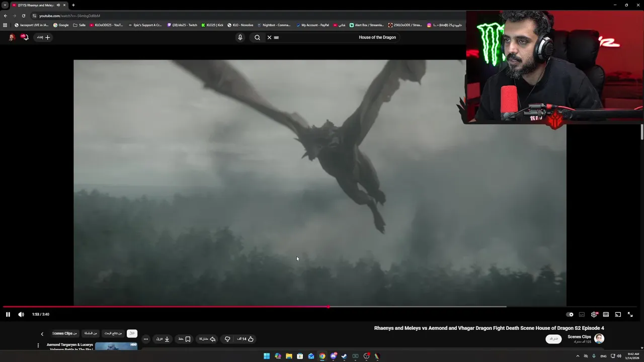The width and height of the screenshot is (644, 362).
Task: Open options menu for Aemond Targaryen video
Action: [38, 345]
